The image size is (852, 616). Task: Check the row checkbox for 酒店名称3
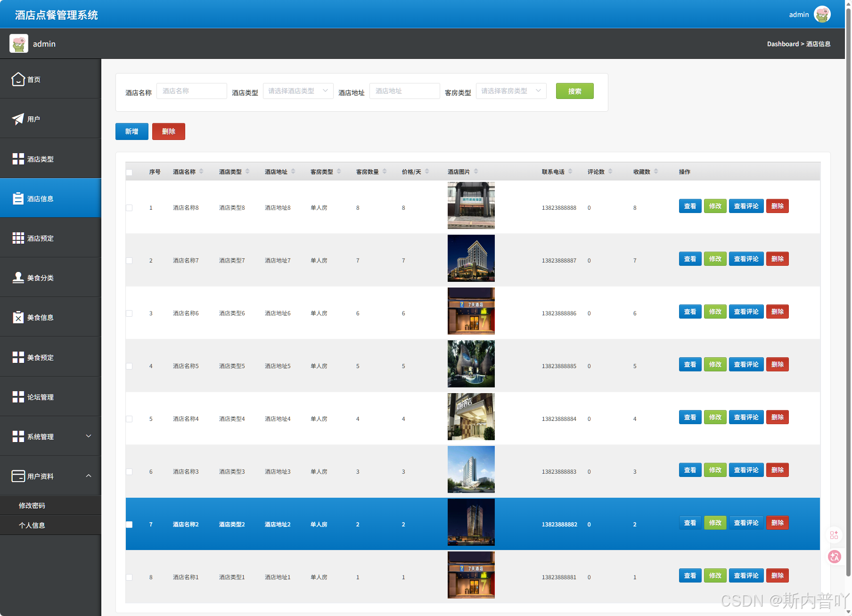click(x=129, y=472)
